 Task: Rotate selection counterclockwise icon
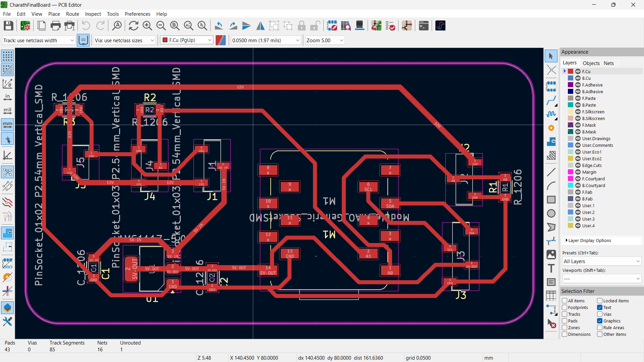coord(219,26)
